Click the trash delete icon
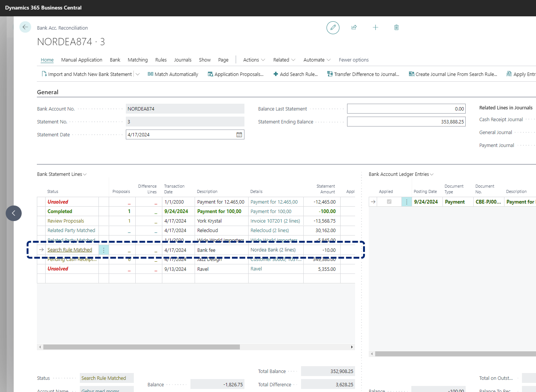Viewport: 536px width, 392px height. pos(396,27)
